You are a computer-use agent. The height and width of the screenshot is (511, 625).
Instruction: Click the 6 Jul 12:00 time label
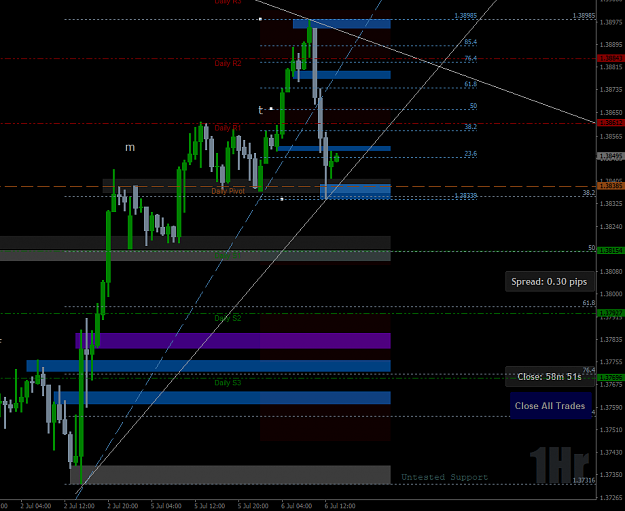[x=340, y=506]
